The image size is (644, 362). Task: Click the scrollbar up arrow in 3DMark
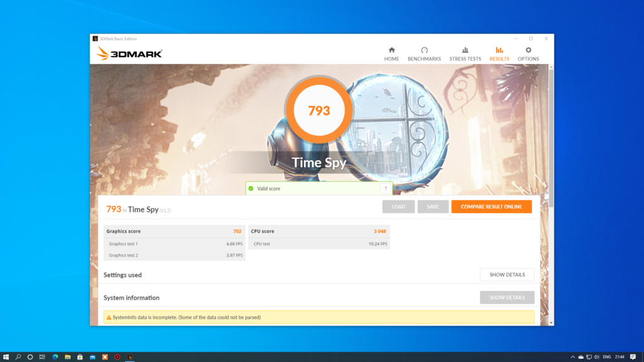[551, 67]
